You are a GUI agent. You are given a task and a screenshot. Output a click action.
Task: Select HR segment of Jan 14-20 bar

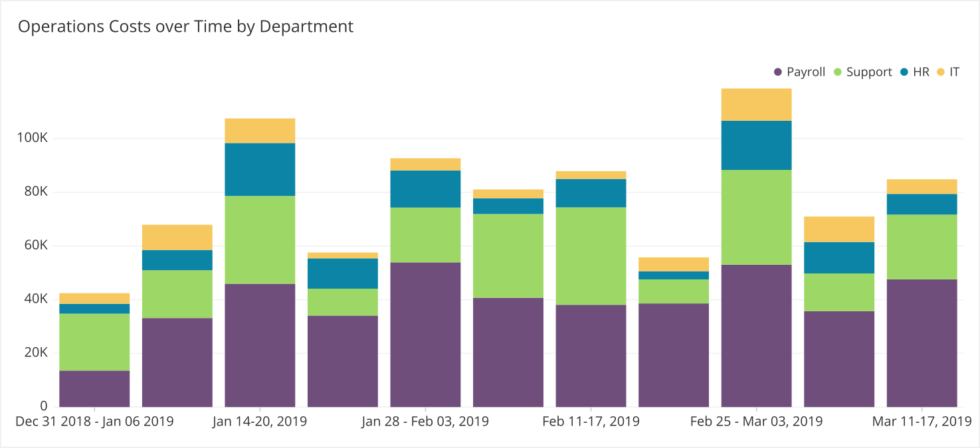[x=260, y=169]
